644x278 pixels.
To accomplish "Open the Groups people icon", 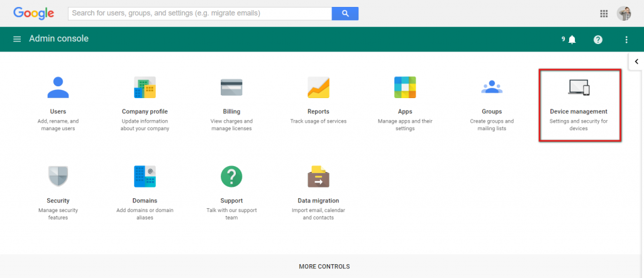I will click(492, 87).
